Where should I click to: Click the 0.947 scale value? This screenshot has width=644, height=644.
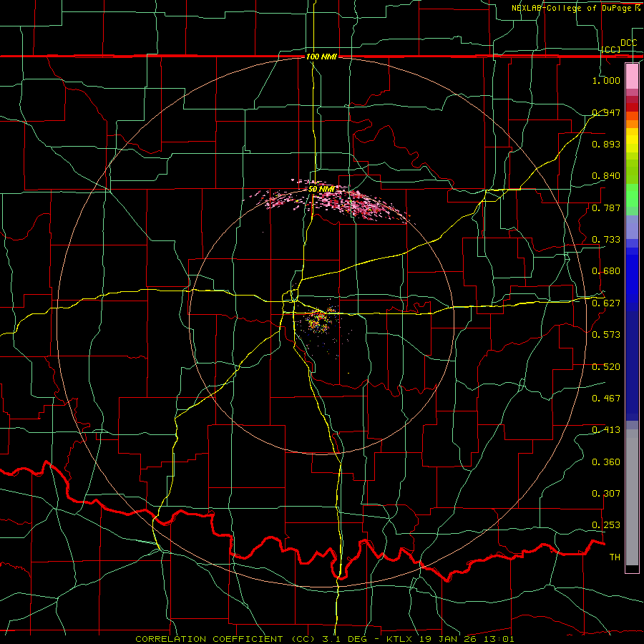(606, 112)
